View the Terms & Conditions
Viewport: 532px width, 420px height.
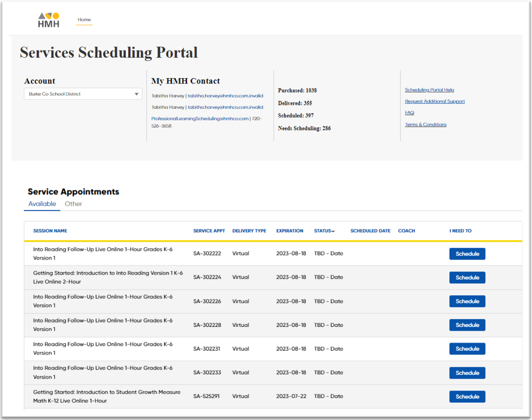pyautogui.click(x=426, y=124)
